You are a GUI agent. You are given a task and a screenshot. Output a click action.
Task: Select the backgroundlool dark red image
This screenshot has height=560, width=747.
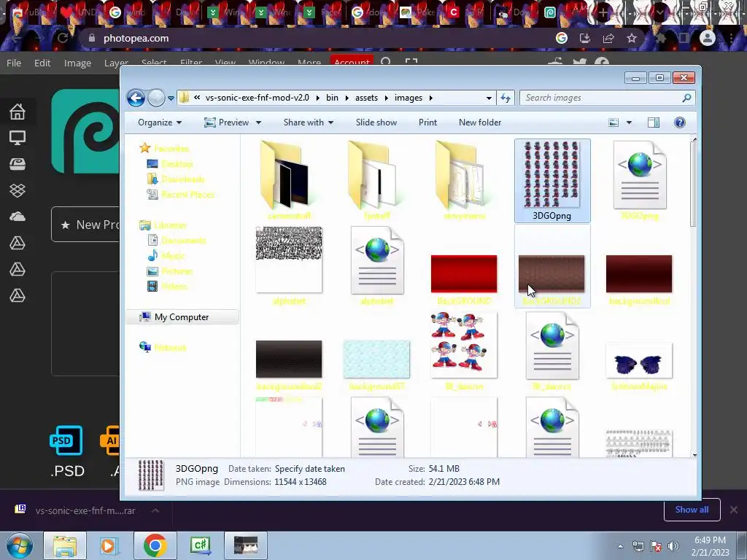pyautogui.click(x=639, y=274)
